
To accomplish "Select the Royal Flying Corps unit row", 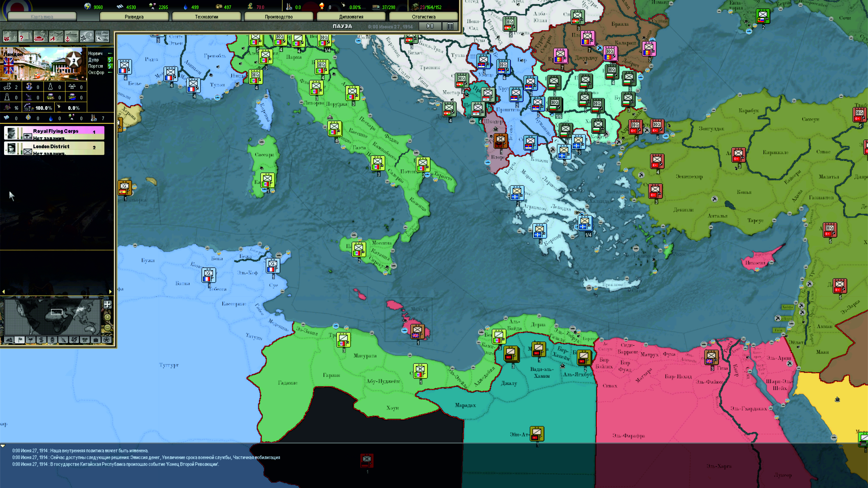I will (54, 133).
